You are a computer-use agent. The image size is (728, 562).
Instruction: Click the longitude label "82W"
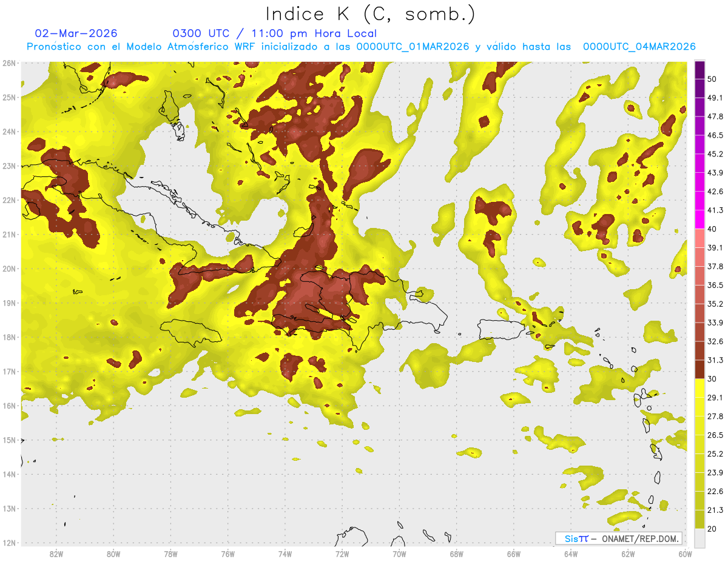click(x=56, y=554)
